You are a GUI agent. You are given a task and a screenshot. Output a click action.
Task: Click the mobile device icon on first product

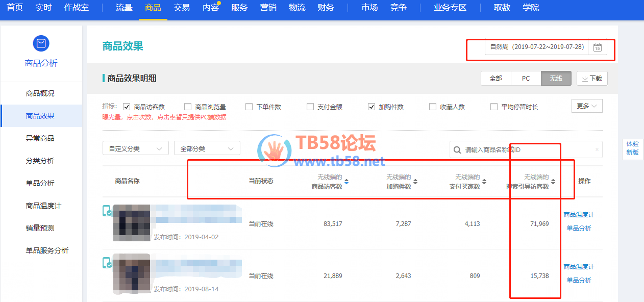(107, 211)
